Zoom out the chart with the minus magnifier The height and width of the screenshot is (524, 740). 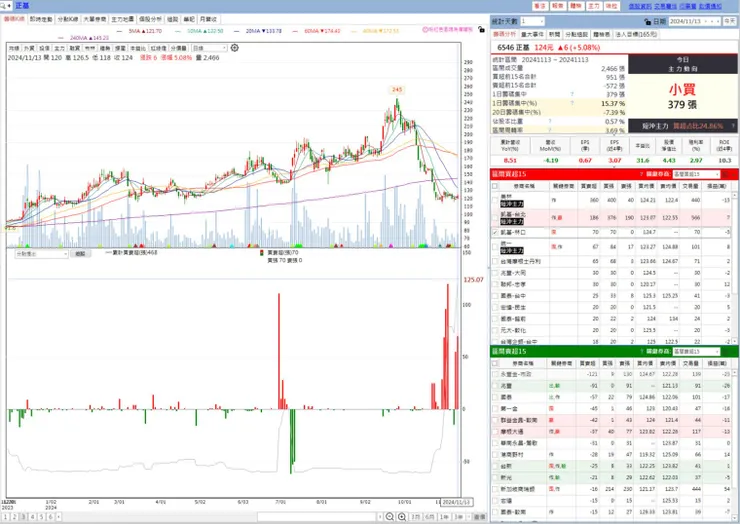(390, 516)
